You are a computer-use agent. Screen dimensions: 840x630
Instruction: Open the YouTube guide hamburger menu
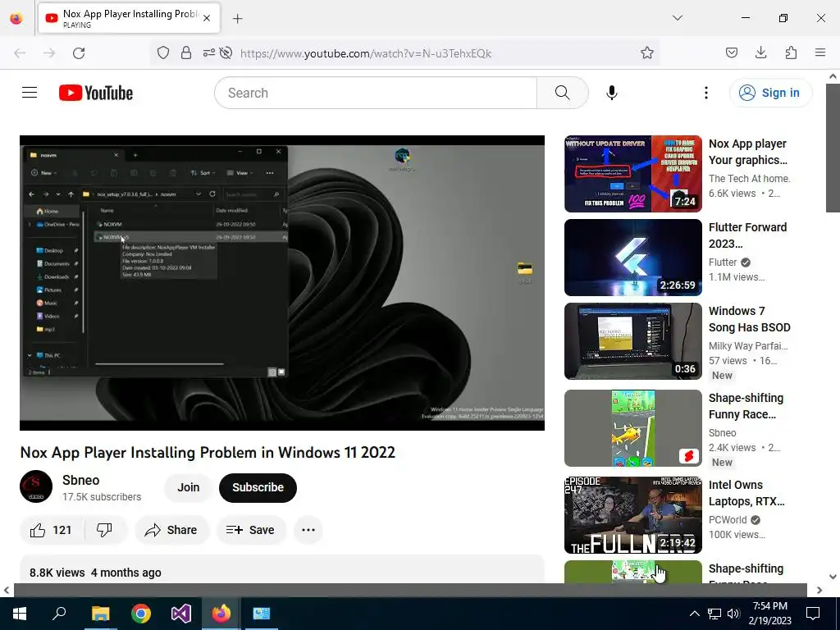tap(30, 93)
